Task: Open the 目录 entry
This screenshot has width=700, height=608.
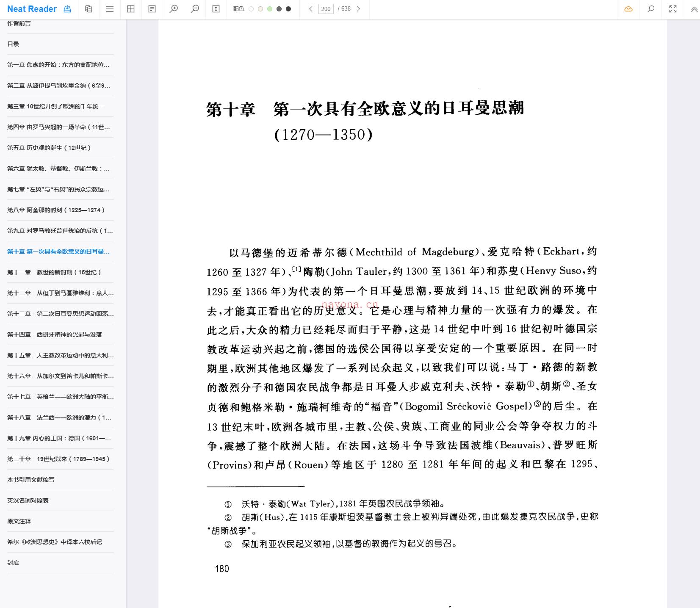Action: tap(60, 44)
